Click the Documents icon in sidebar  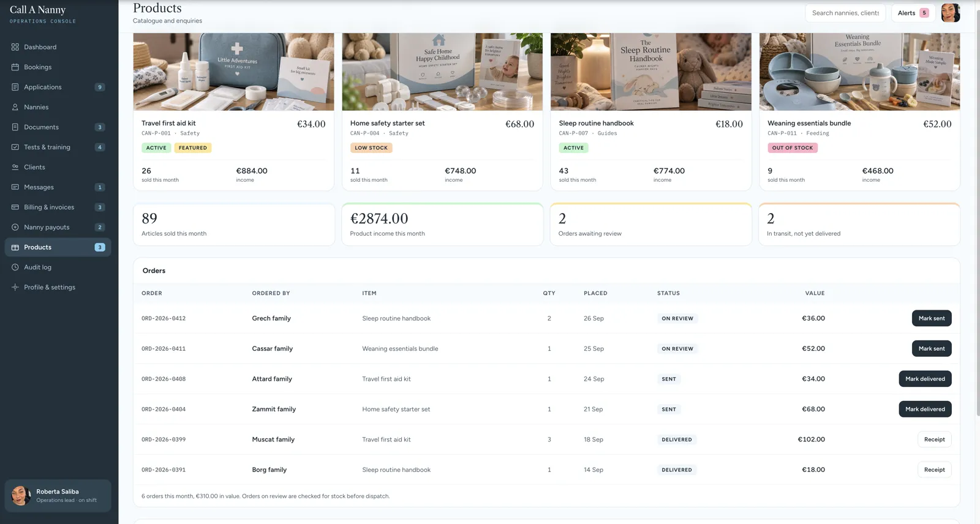(x=15, y=127)
